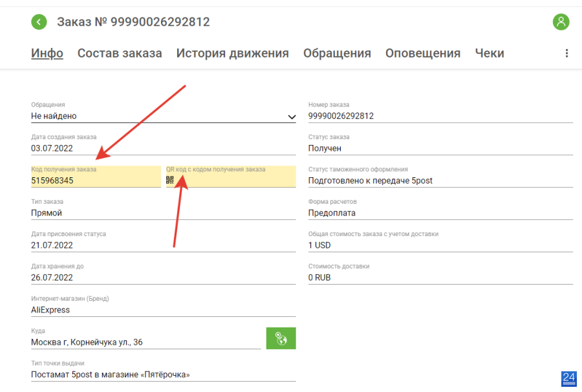The image size is (582, 392).
Task: Click the QR code icon for pickup code
Action: click(x=170, y=180)
